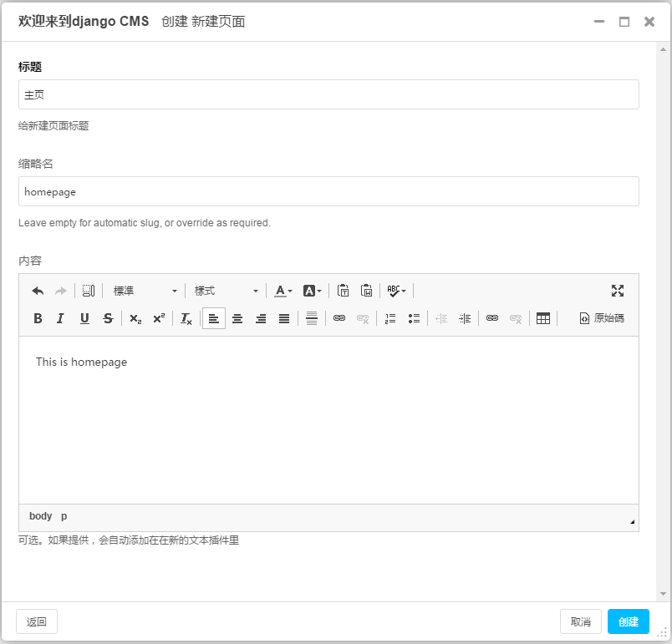Click the 缩略名 slug field
672x644 pixels.
[328, 191]
